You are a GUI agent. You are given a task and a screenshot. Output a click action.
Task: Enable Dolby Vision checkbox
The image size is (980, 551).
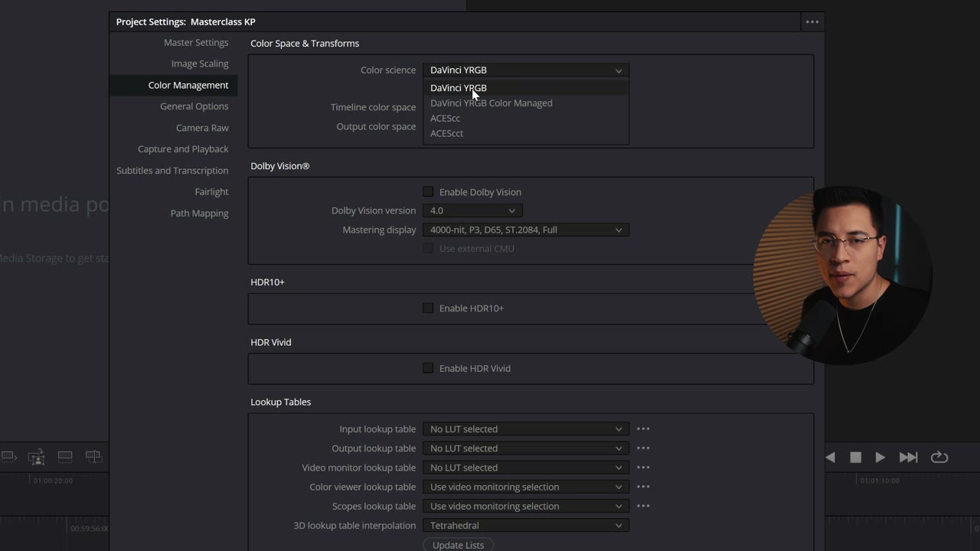pos(428,192)
